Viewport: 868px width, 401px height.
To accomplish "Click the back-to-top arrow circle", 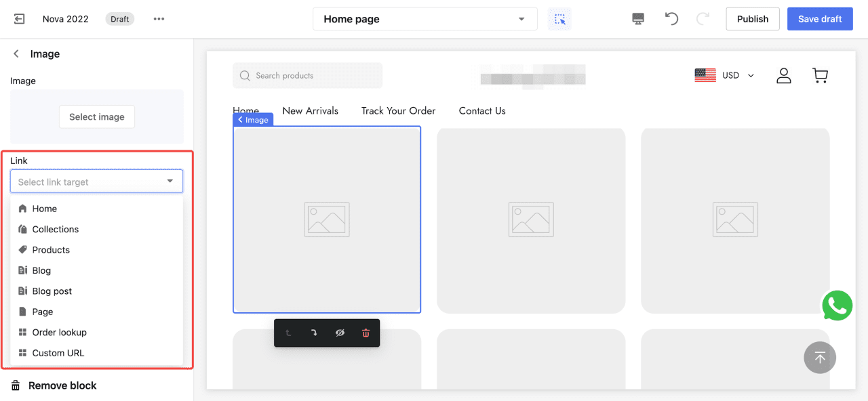I will click(x=820, y=357).
